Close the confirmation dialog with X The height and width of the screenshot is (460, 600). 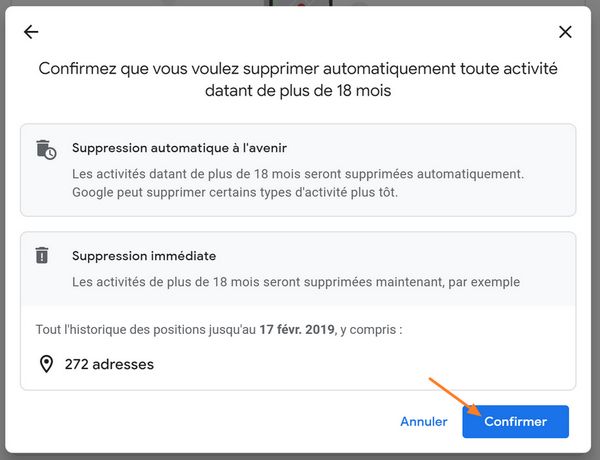tap(565, 32)
